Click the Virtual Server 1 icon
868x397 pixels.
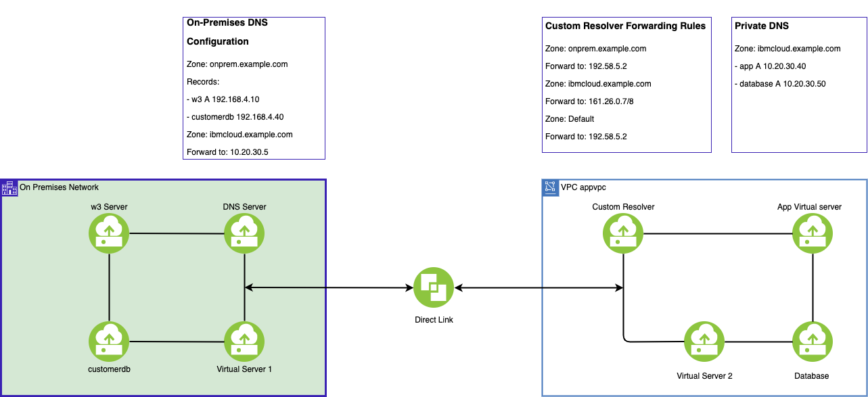244,341
